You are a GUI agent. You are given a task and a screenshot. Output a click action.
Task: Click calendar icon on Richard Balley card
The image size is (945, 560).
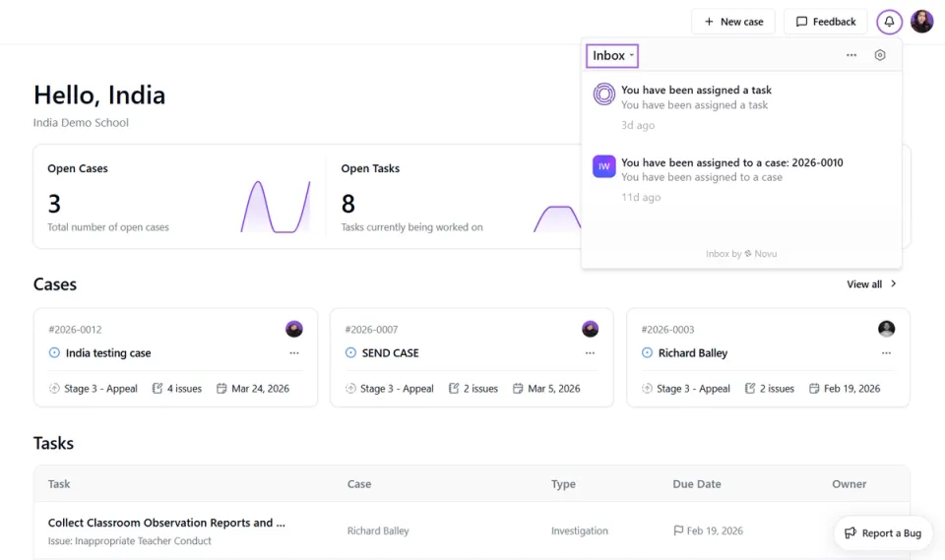(x=814, y=388)
